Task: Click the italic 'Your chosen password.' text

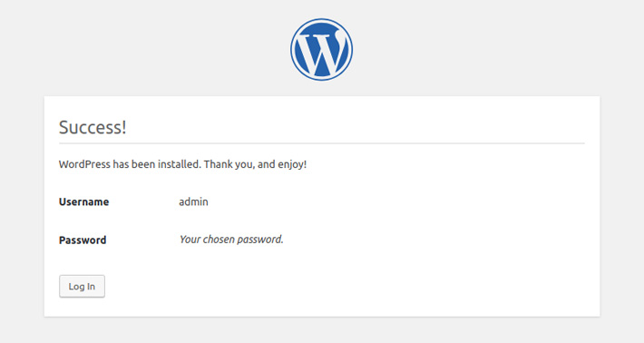Action: [231, 240]
